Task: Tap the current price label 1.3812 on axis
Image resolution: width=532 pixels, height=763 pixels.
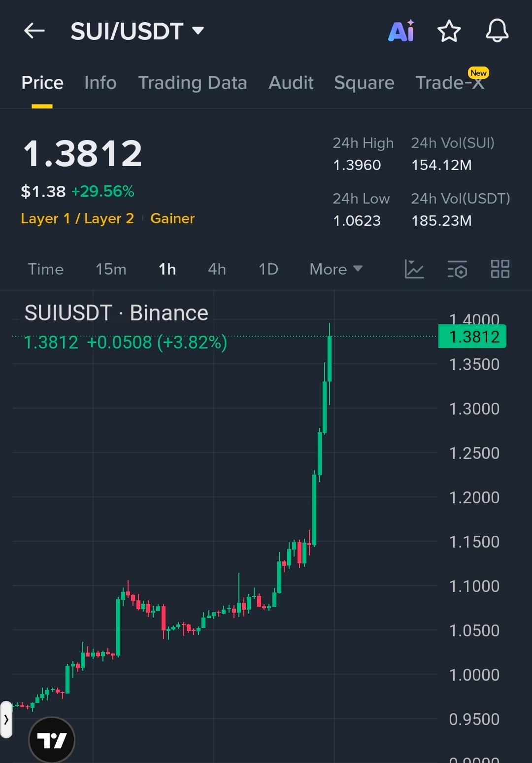Action: 472,337
